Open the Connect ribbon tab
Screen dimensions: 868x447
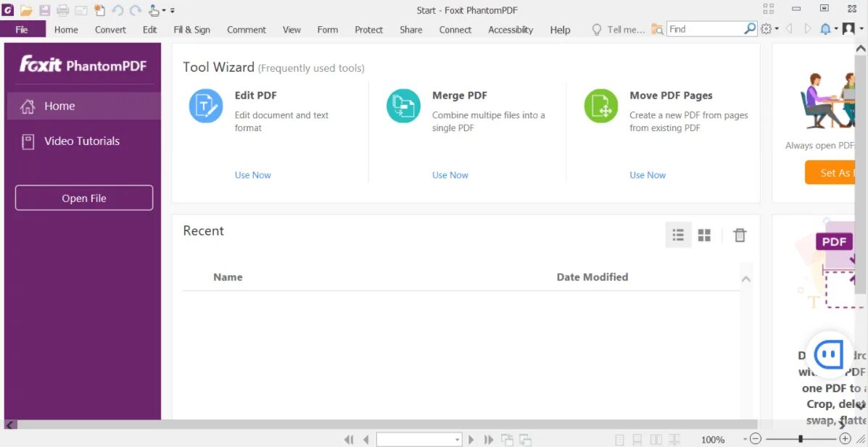(455, 29)
